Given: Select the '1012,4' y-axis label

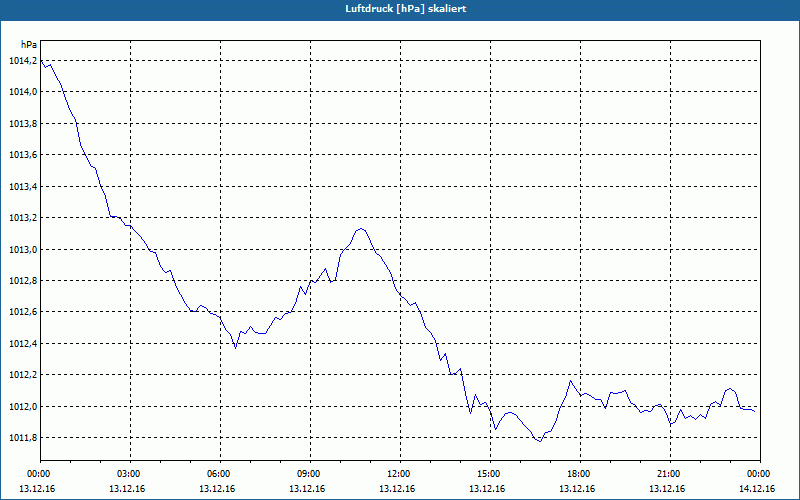Looking at the screenshot, I should (23, 344).
